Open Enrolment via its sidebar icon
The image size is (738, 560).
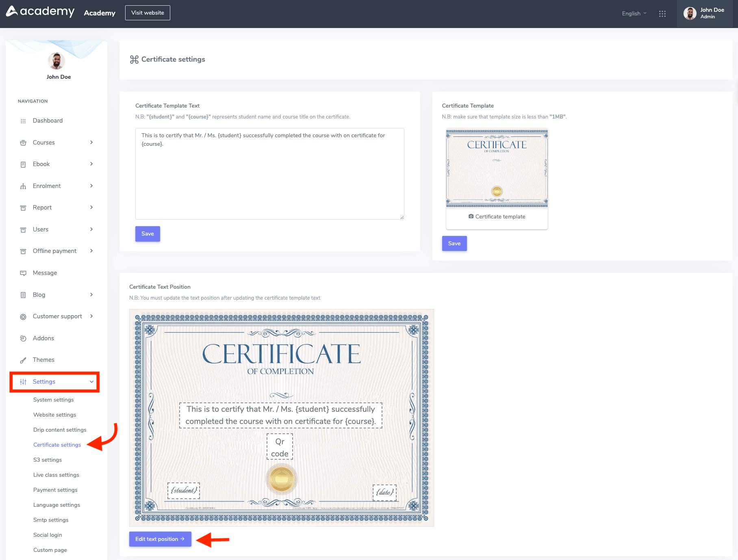pos(23,186)
